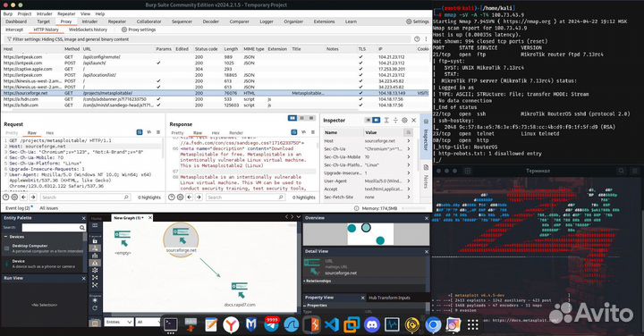The height and width of the screenshot is (336, 644).
Task: Open response pane hamburger menu
Action: tap(312, 132)
